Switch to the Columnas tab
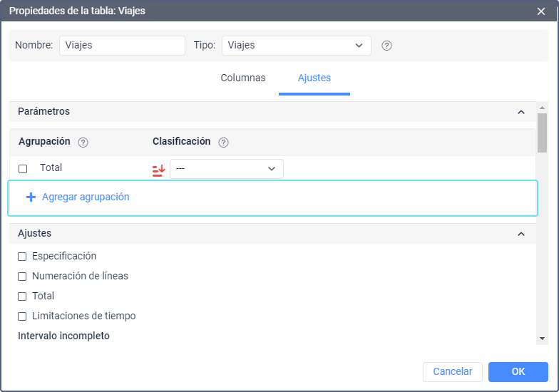 tap(242, 78)
